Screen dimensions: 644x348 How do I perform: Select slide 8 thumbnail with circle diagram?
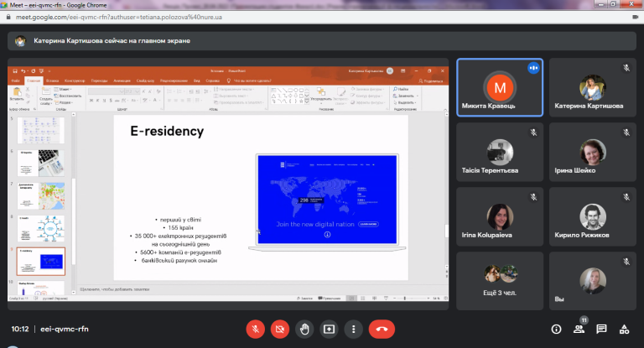pos(40,228)
